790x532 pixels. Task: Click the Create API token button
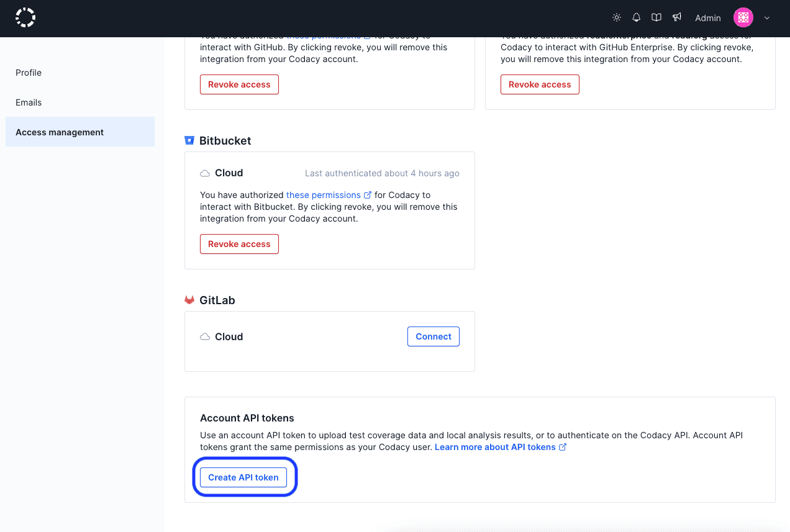(x=243, y=477)
